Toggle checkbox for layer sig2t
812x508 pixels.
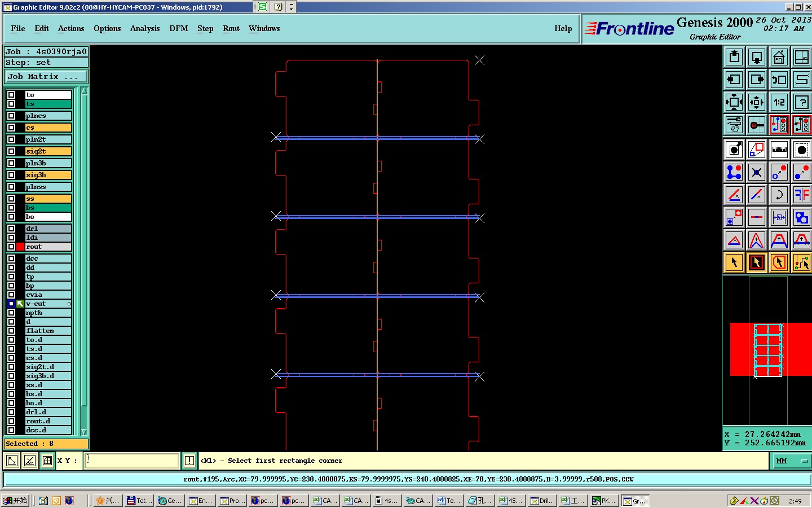[11, 151]
